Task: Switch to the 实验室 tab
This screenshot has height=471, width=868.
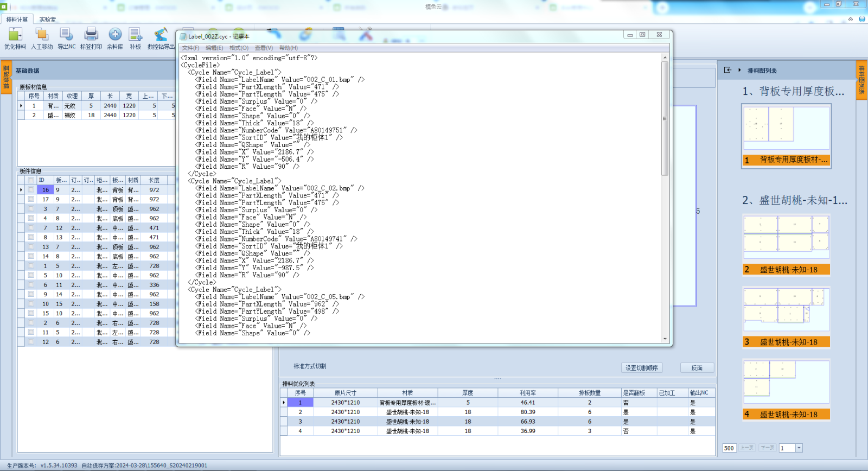Action: (x=48, y=20)
